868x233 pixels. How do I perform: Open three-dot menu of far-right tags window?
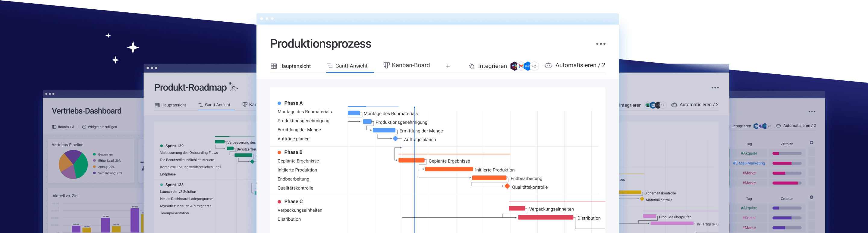(x=812, y=112)
